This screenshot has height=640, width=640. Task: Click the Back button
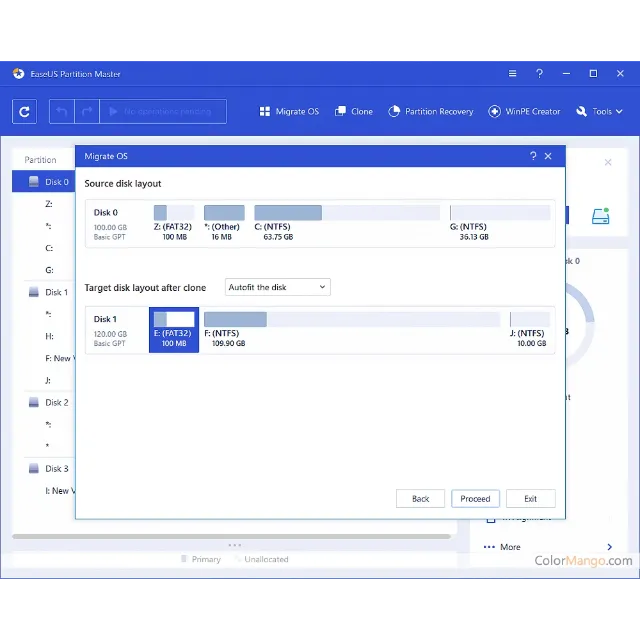[420, 499]
